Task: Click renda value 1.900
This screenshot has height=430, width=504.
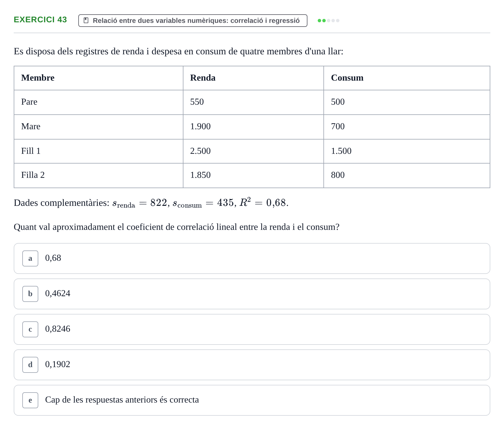Action: (x=200, y=126)
